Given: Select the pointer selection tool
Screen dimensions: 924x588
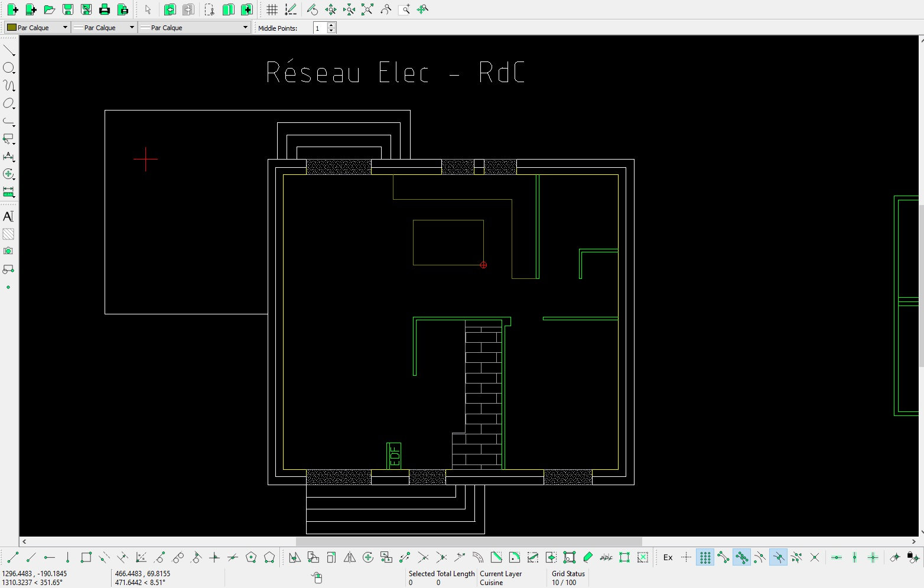Looking at the screenshot, I should pos(148,9).
